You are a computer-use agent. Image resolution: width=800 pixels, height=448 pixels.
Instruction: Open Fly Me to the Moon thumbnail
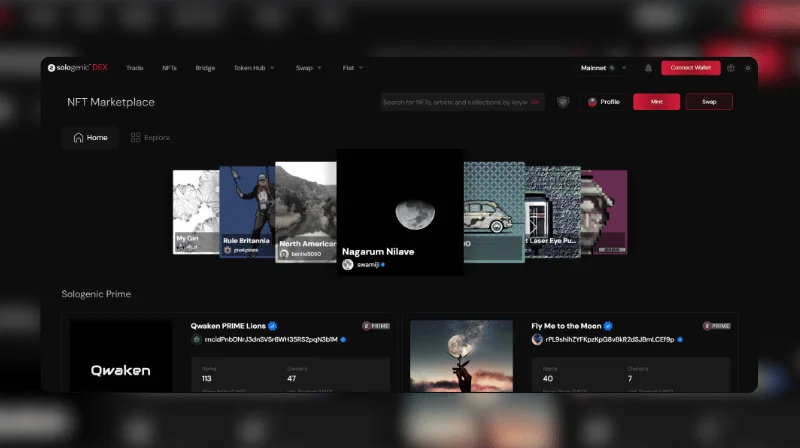point(461,356)
